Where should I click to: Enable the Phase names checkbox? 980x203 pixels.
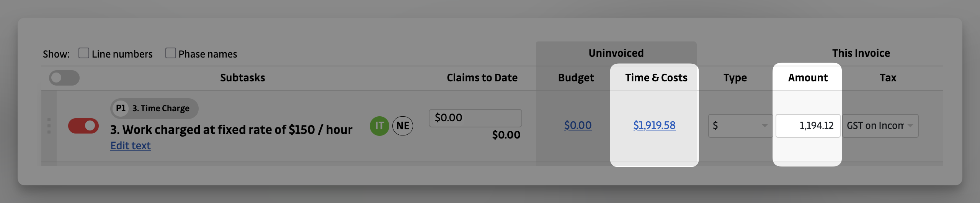coord(171,53)
